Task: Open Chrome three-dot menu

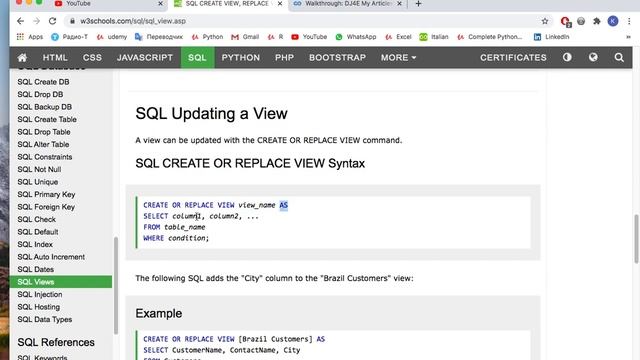Action: point(629,21)
